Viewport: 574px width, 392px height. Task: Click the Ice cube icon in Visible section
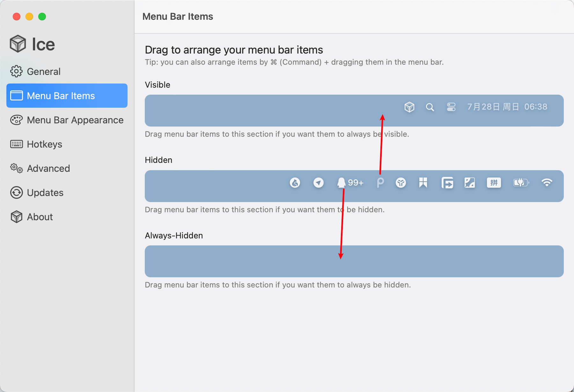point(409,107)
